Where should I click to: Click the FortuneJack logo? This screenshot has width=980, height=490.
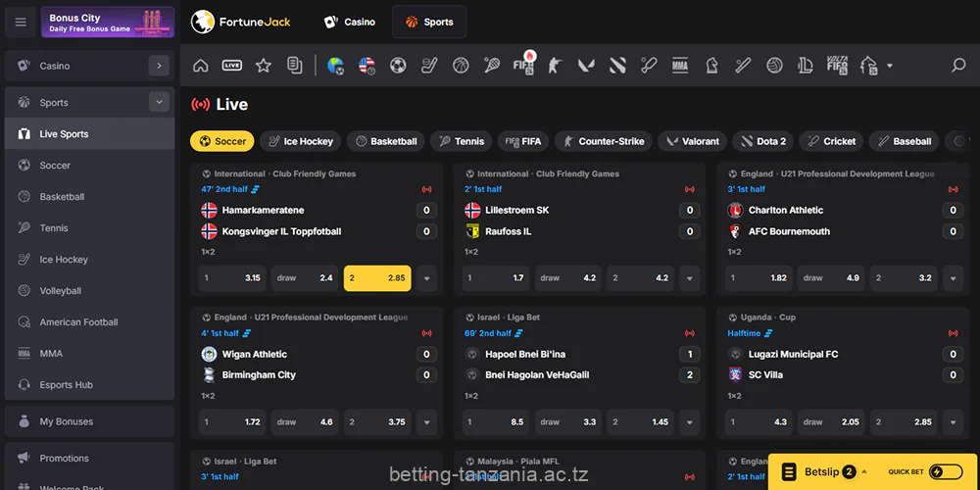pos(241,22)
